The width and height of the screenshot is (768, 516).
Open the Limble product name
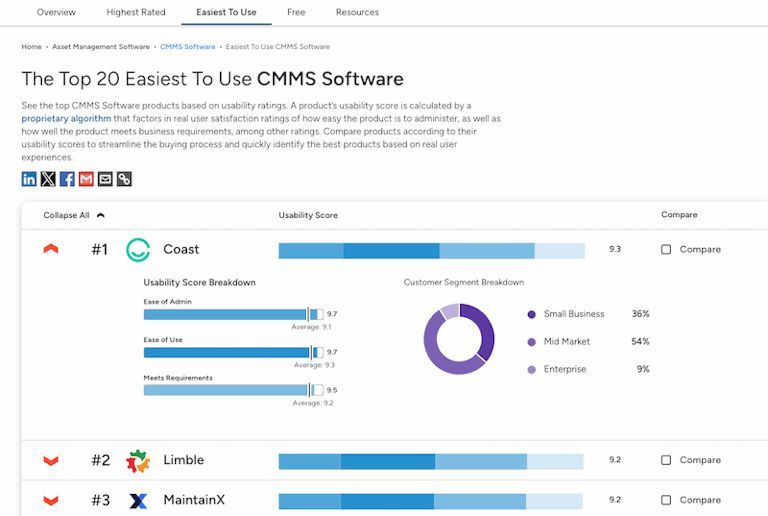pos(184,460)
